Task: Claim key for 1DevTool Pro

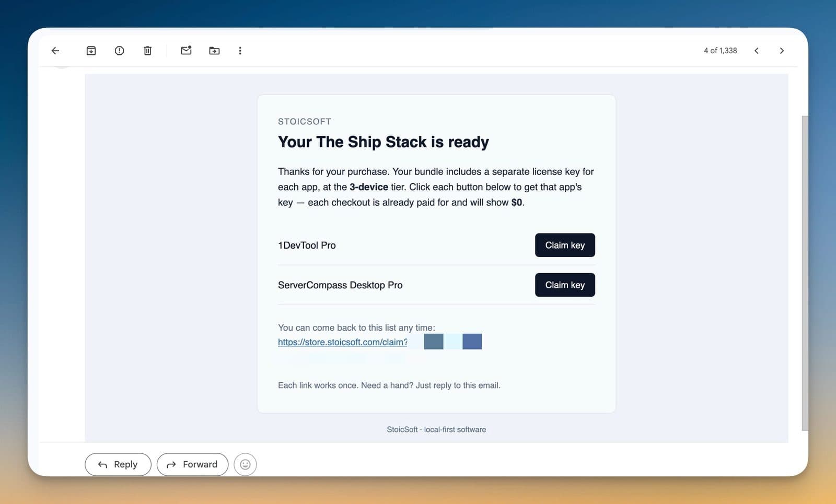Action: tap(565, 245)
